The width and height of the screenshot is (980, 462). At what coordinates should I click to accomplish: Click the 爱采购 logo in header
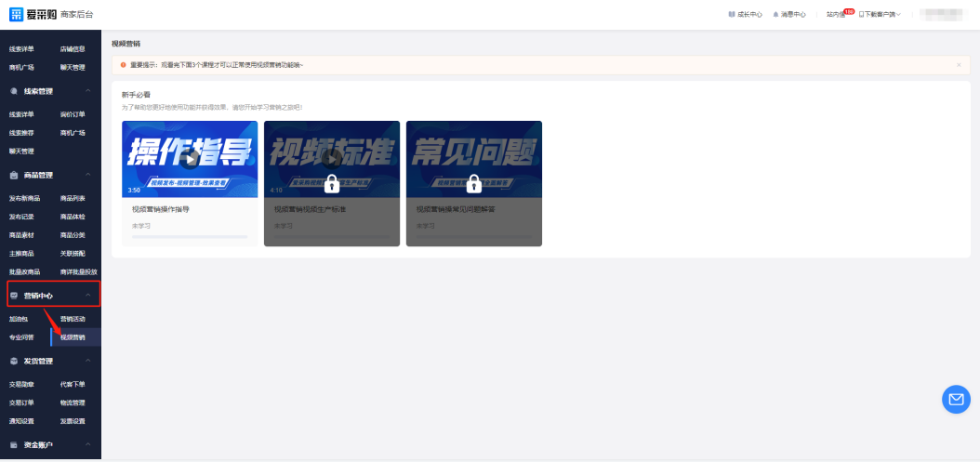pyautogui.click(x=30, y=14)
